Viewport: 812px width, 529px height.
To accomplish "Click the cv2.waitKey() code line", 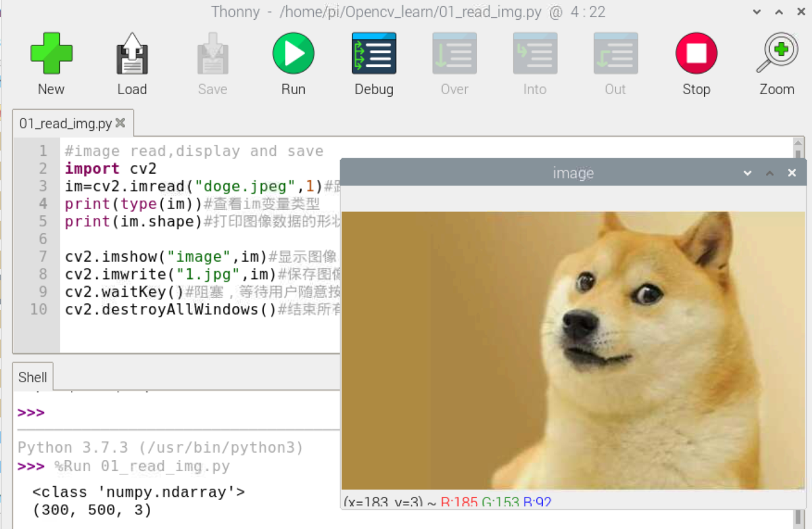I will pos(124,291).
